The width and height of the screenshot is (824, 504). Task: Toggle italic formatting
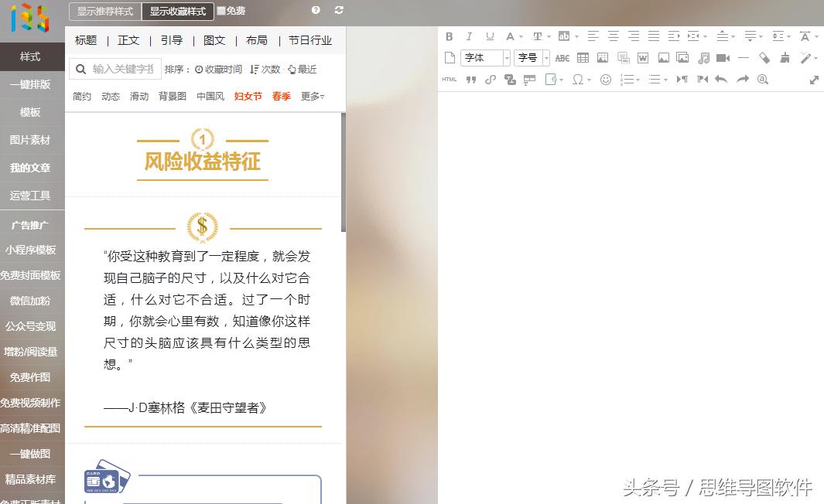469,36
